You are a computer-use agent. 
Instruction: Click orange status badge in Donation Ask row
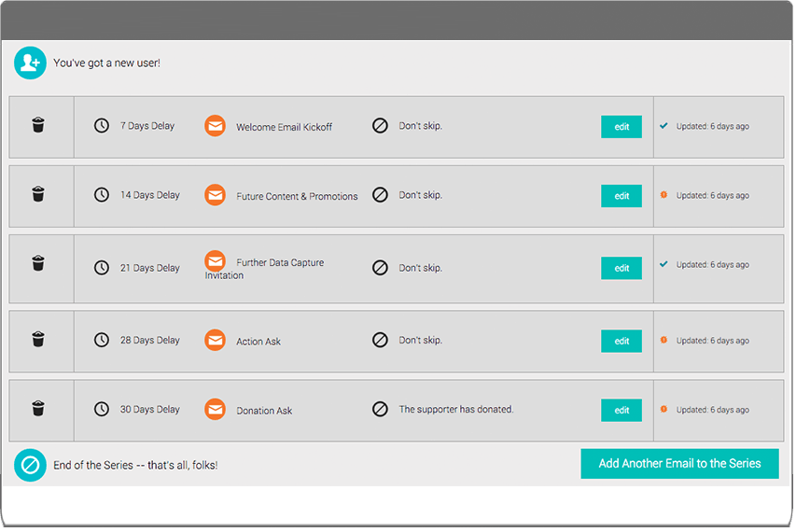[663, 409]
